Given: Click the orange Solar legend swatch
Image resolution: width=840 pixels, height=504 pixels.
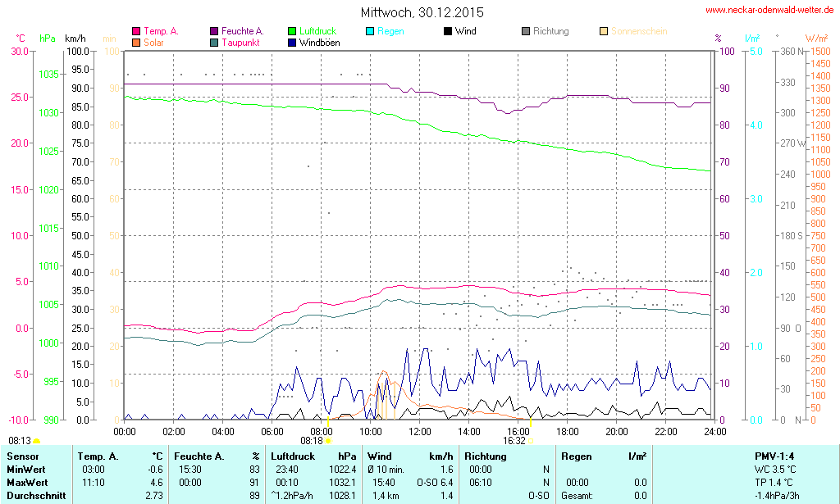Looking at the screenshot, I should coord(136,43).
